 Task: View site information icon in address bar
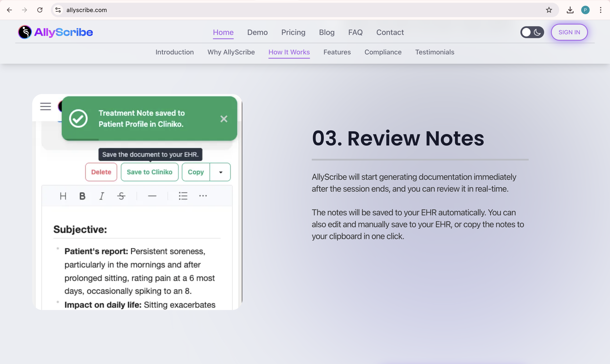point(58,10)
